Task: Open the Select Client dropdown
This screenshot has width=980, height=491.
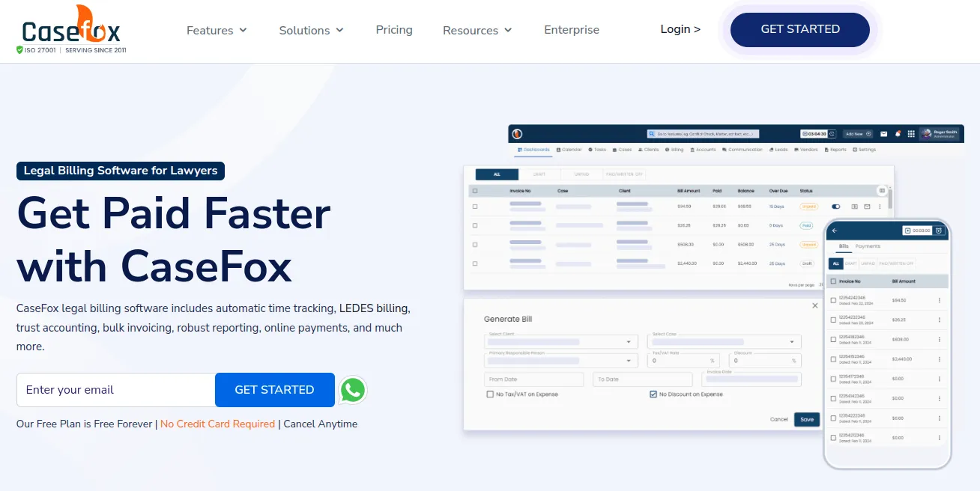Action: pos(561,341)
